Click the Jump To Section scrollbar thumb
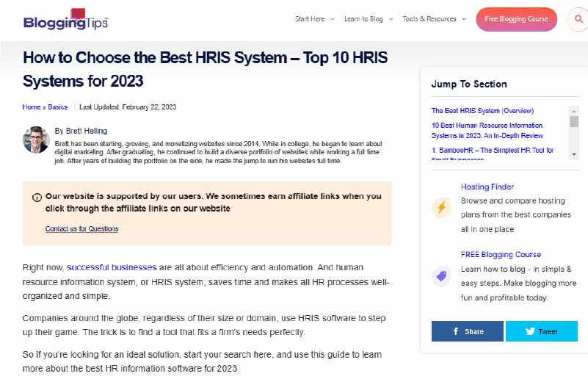The height and width of the screenshot is (390, 588). (574, 122)
